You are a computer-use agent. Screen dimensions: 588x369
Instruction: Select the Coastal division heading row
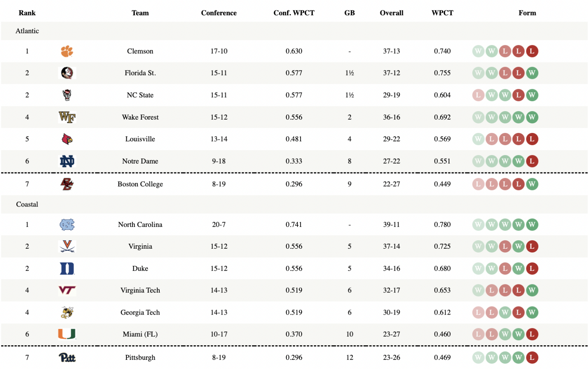tap(294, 204)
